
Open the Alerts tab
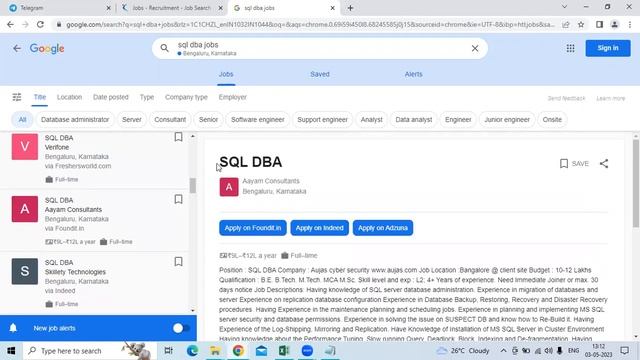click(x=413, y=74)
